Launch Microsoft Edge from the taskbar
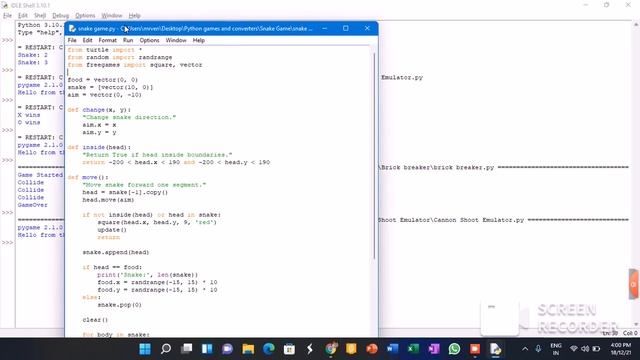This screenshot has width=640, height=360. click(x=269, y=349)
